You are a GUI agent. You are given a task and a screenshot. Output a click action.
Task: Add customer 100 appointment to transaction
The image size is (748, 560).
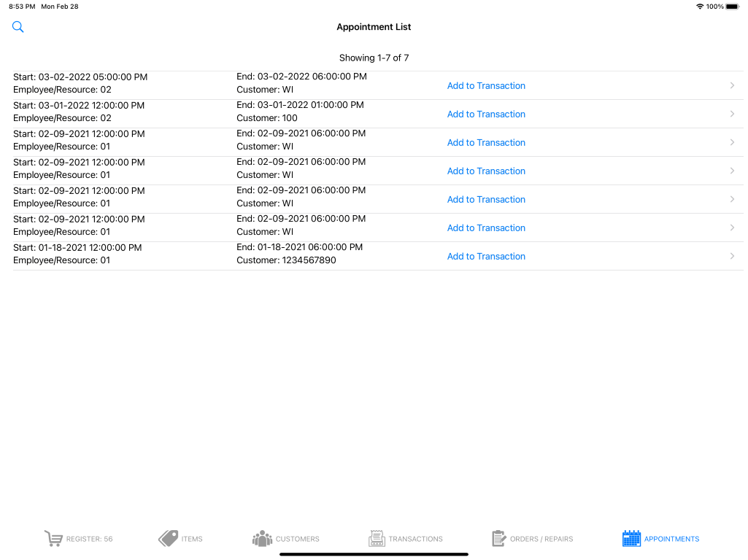coord(486,114)
